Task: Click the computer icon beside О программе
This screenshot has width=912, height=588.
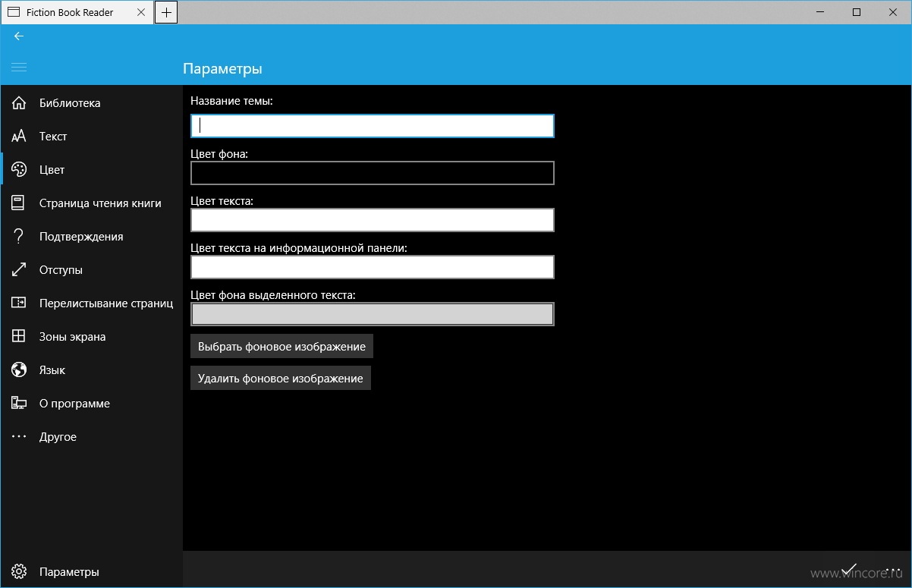Action: coord(19,404)
